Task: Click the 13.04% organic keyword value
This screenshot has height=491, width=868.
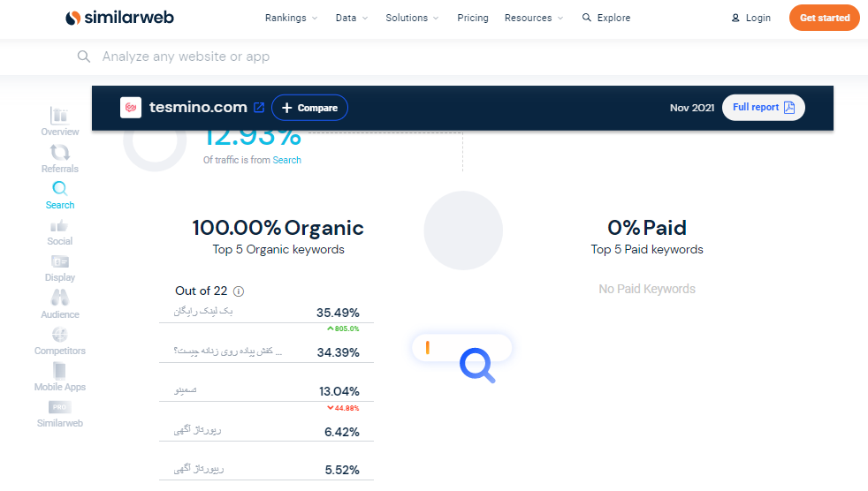Action: [x=339, y=391]
